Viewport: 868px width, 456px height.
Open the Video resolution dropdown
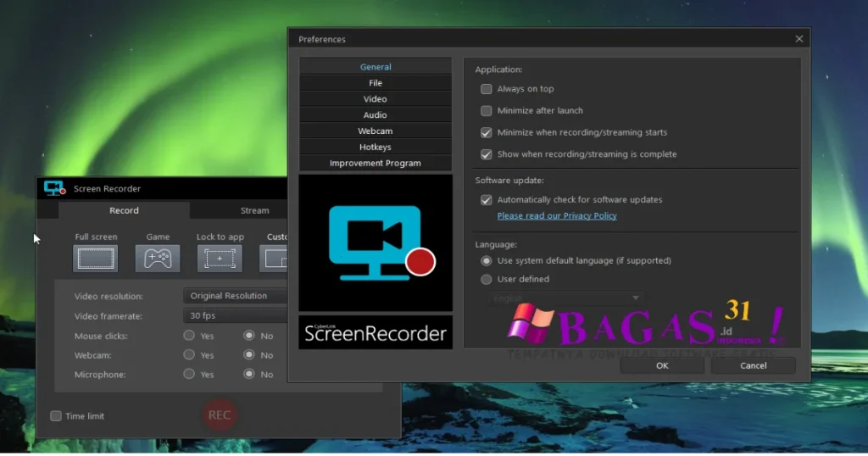[x=236, y=296]
